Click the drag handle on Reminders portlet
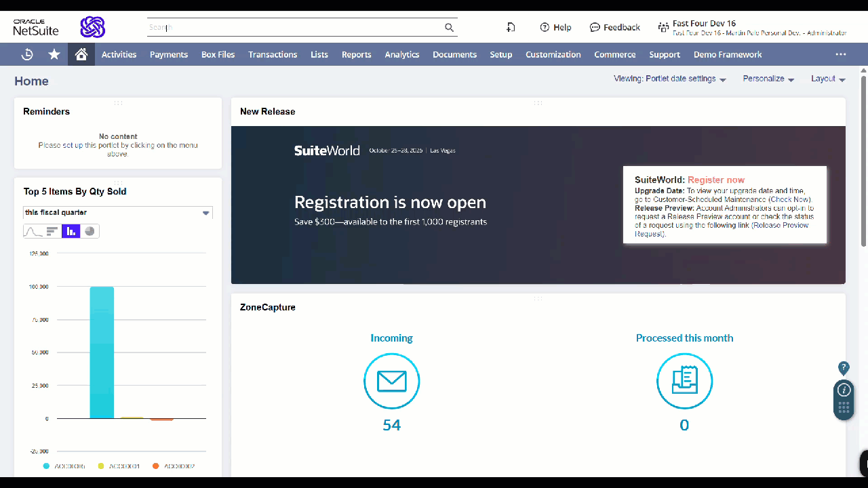868x488 pixels. (118, 103)
